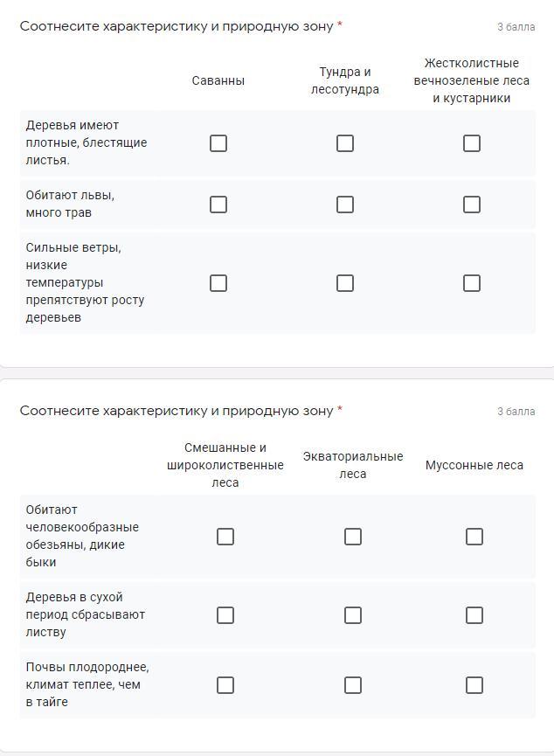The image size is (554, 756).
Task: Tick Саванны for 'Обитают львы, много трав'
Action: click(x=218, y=204)
